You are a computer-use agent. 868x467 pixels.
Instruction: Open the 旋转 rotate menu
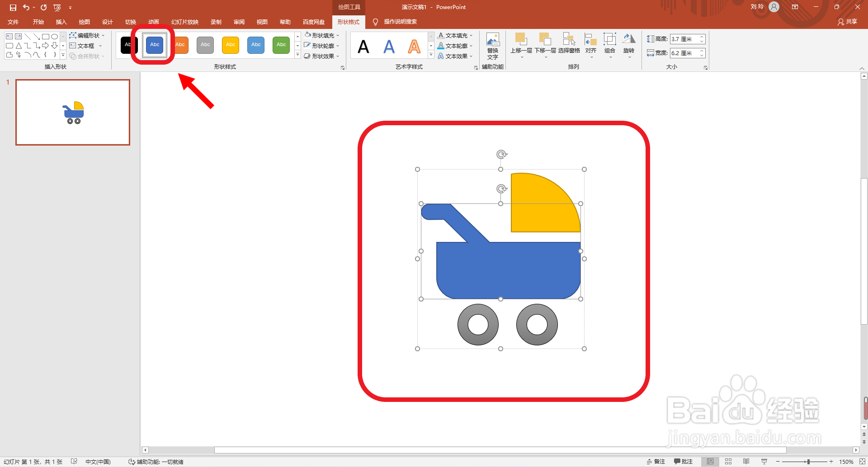tap(629, 46)
